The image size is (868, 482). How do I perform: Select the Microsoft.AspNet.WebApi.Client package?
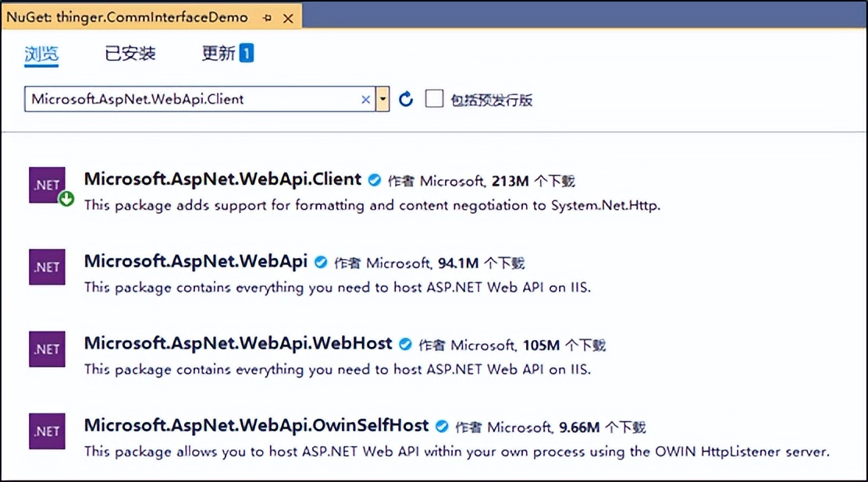(x=222, y=179)
